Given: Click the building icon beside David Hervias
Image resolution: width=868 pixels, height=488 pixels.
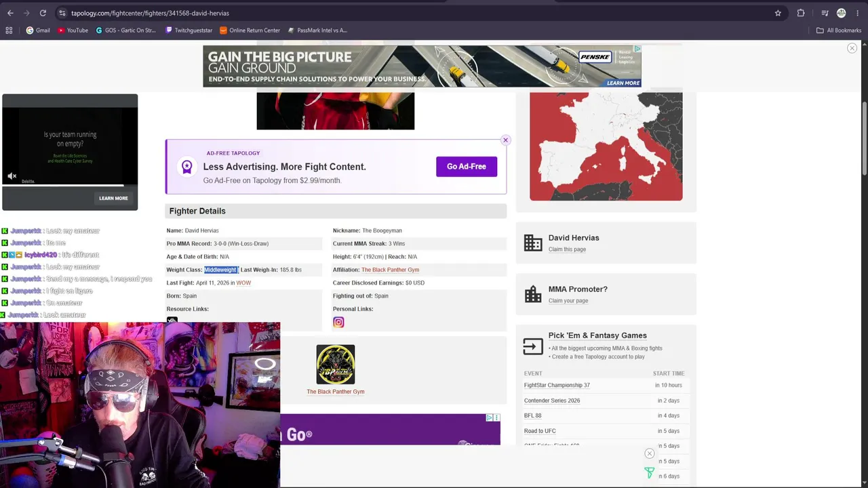Looking at the screenshot, I should pyautogui.click(x=533, y=243).
